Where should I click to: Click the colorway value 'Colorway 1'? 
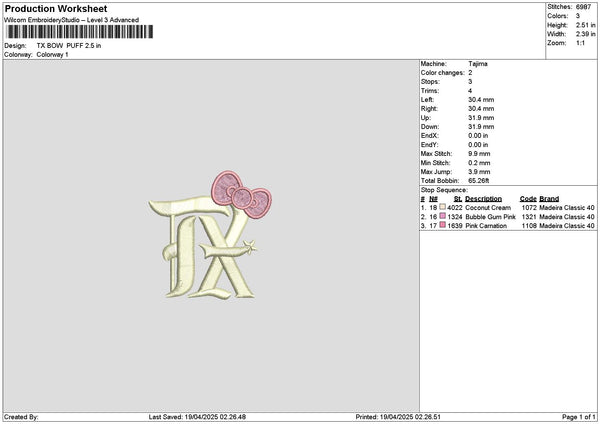[x=52, y=55]
